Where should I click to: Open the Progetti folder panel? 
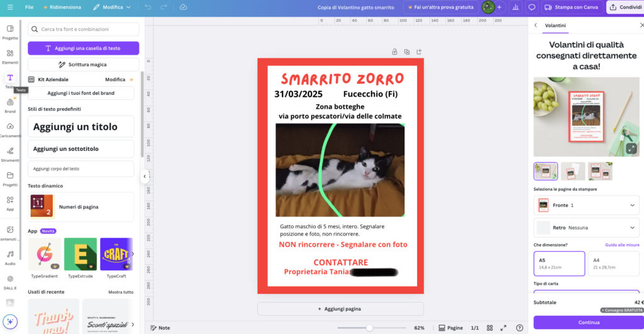[10, 179]
